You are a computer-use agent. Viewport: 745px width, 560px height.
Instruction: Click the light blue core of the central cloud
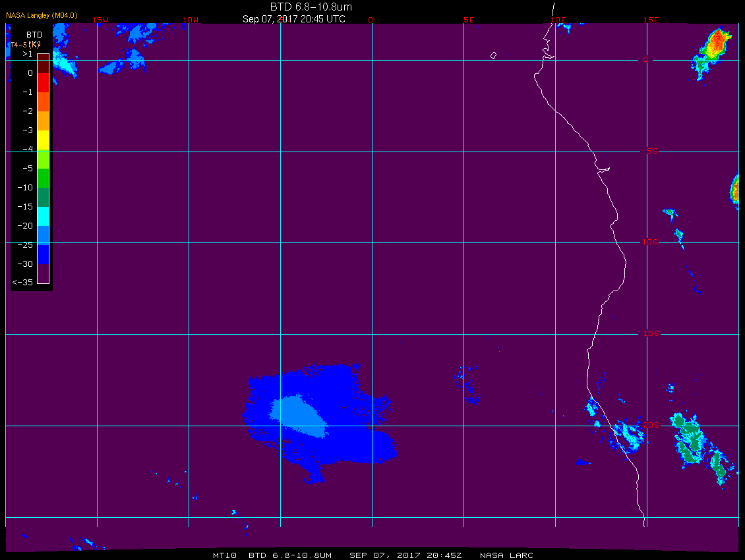[299, 416]
